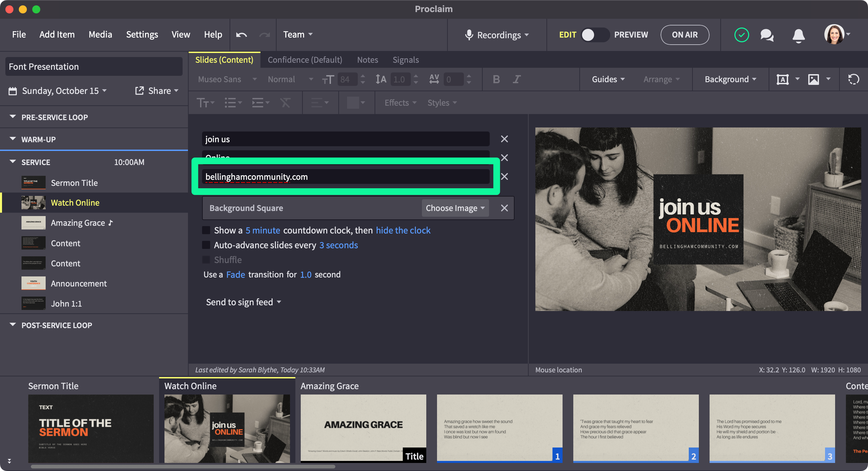The height and width of the screenshot is (471, 868).
Task: Click the Recordings microphone icon
Action: pos(469,35)
